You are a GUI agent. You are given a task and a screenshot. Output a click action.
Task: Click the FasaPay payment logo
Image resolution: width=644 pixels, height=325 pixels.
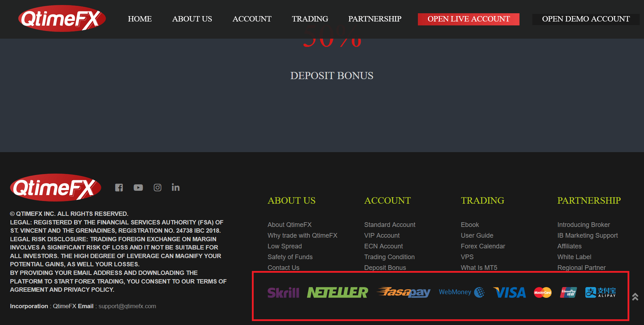404,292
